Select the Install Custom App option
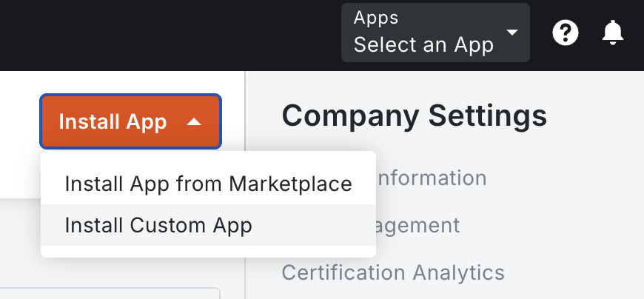644x299 pixels. tap(158, 225)
